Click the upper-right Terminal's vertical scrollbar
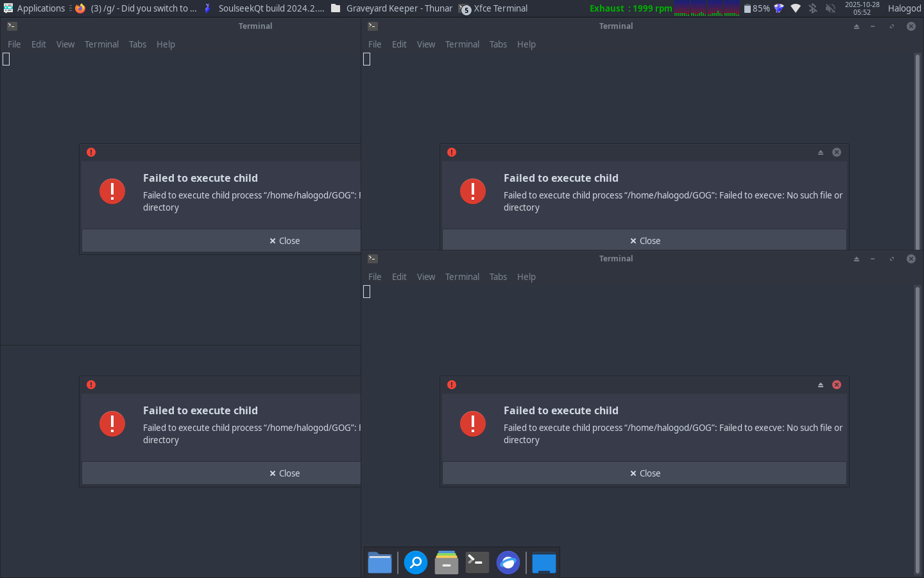This screenshot has height=578, width=924. click(x=918, y=151)
